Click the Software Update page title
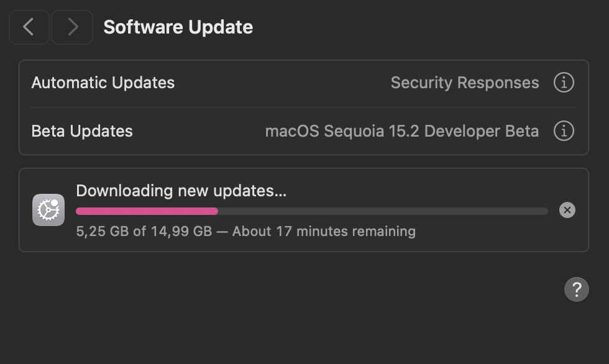The image size is (609, 364). [x=178, y=27]
